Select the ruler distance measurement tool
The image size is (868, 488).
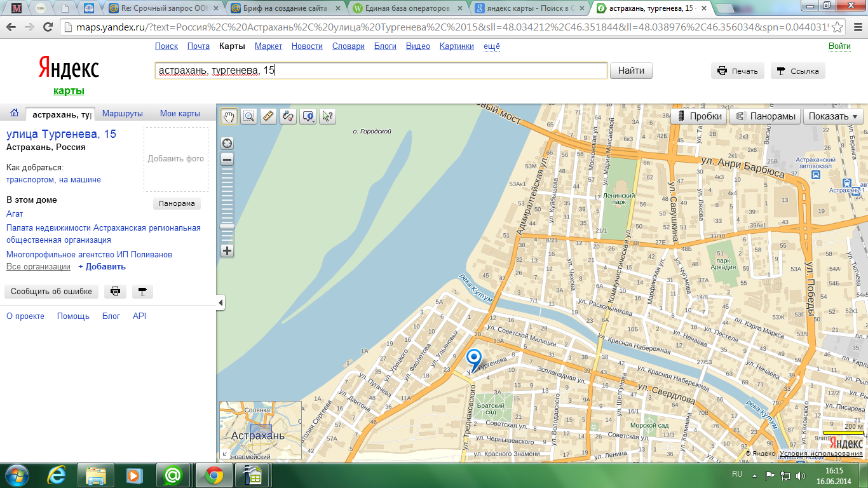[x=268, y=116]
